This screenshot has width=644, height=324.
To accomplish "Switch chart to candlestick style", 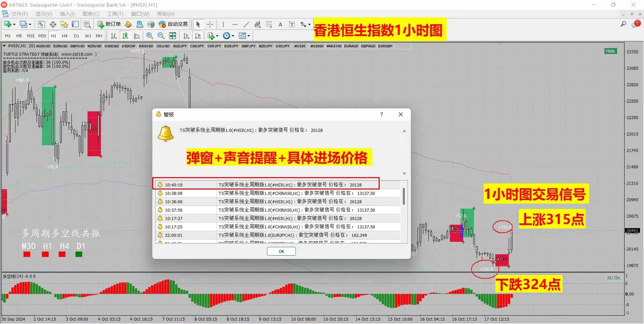I will pos(125,36).
